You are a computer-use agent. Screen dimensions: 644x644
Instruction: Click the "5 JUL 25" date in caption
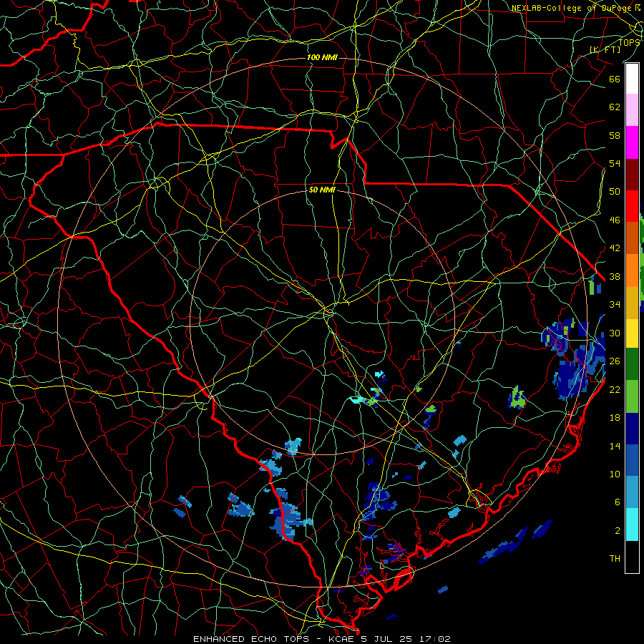pyautogui.click(x=387, y=639)
